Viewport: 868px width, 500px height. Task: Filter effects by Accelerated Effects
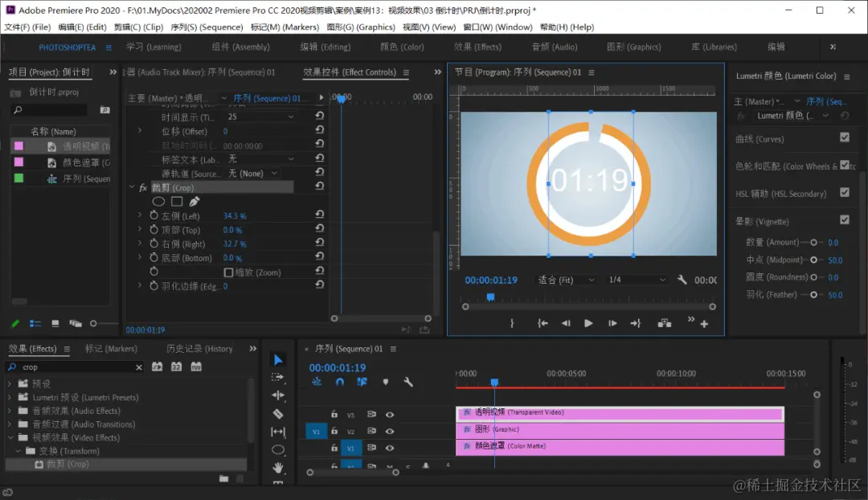pos(158,367)
